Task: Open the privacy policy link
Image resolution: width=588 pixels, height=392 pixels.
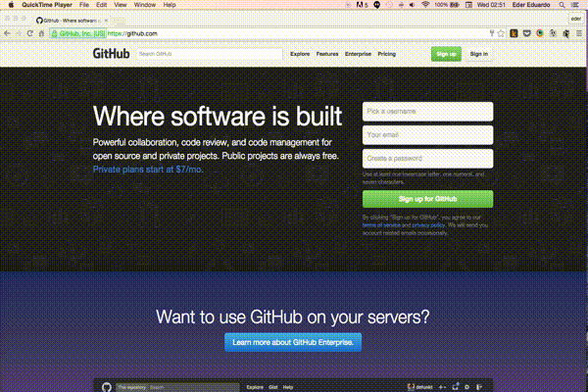Action: [x=428, y=225]
